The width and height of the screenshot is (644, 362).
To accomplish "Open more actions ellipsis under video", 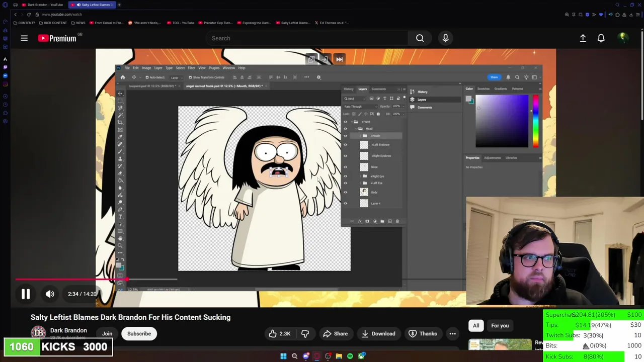I will pos(452,333).
